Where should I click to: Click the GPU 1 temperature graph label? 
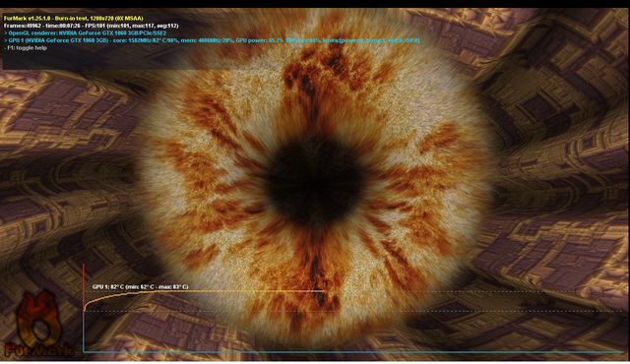(140, 286)
